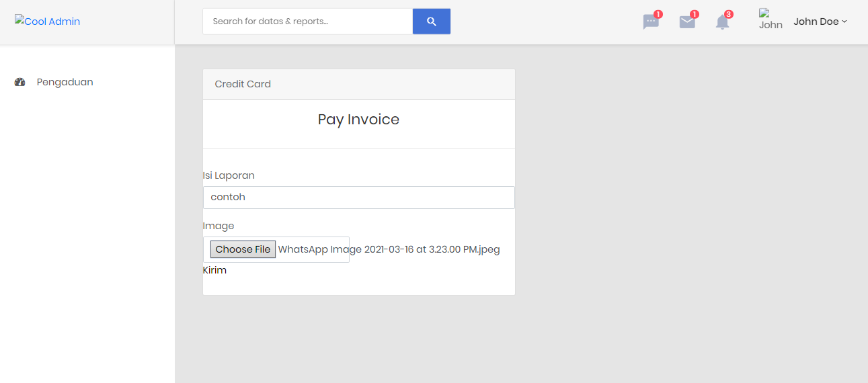Image resolution: width=868 pixels, height=383 pixels.
Task: Open the Pengaduan sidebar menu item
Action: click(x=65, y=82)
